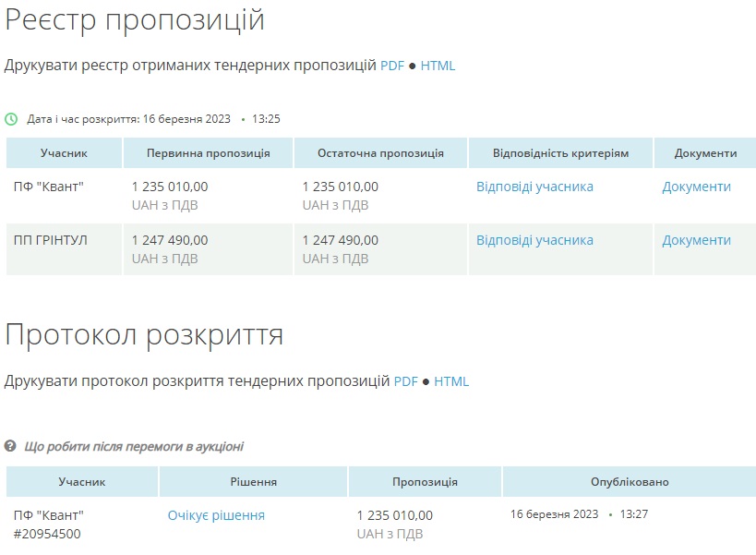The image size is (756, 555).
Task: Click ПП ГРІНТУЛ final offer 1 247 490,00
Action: [x=341, y=240]
